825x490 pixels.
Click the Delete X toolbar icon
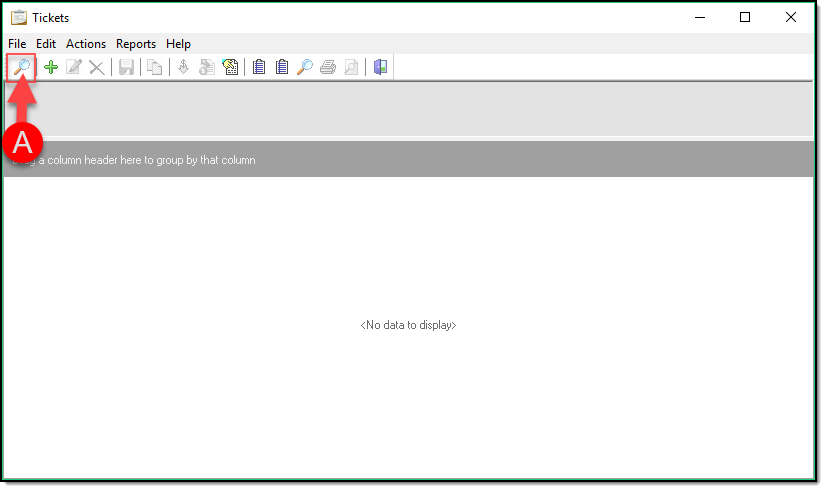(96, 68)
